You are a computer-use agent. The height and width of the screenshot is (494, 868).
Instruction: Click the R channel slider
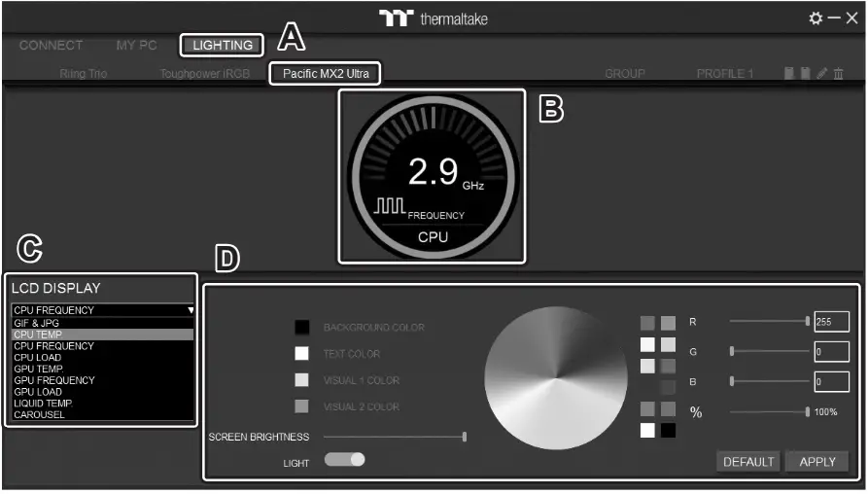[x=770, y=321]
